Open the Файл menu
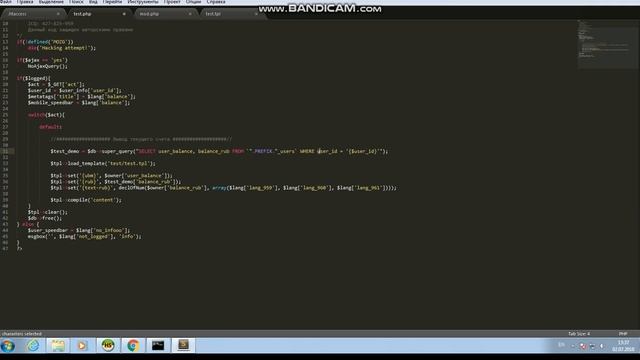Viewport: 640px width, 360px height. coord(6,2)
